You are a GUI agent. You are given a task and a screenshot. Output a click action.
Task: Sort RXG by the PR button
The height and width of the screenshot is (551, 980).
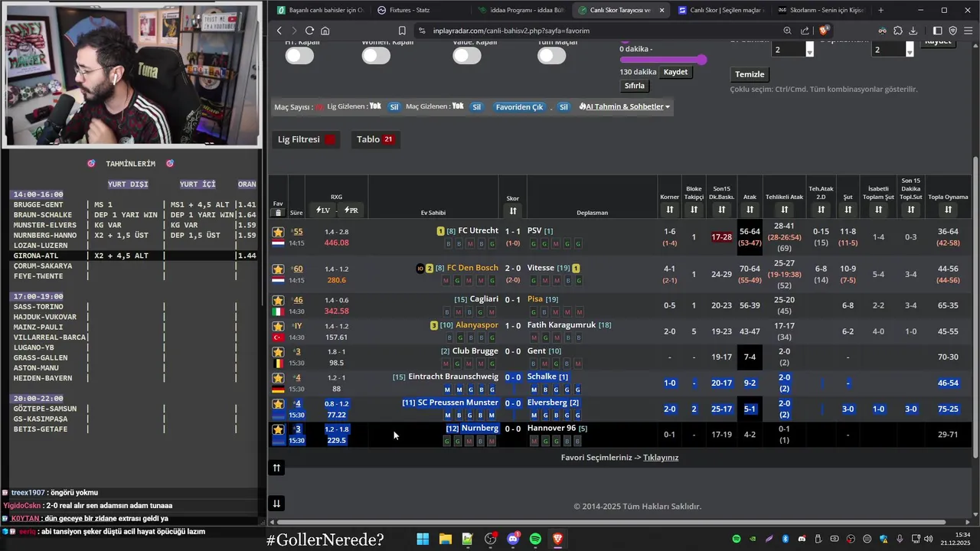pos(351,210)
